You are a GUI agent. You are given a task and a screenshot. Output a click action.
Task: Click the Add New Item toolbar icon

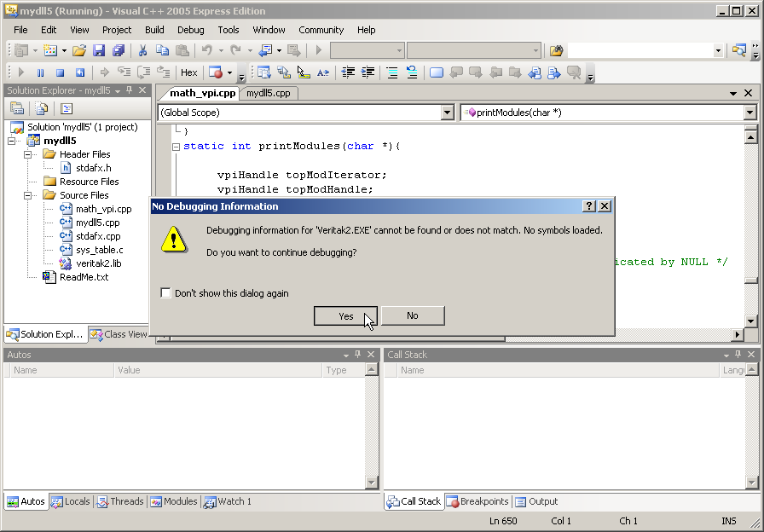tap(50, 50)
